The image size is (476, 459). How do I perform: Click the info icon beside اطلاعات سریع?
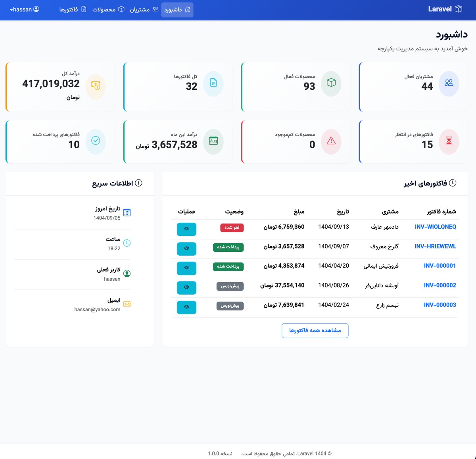click(138, 183)
